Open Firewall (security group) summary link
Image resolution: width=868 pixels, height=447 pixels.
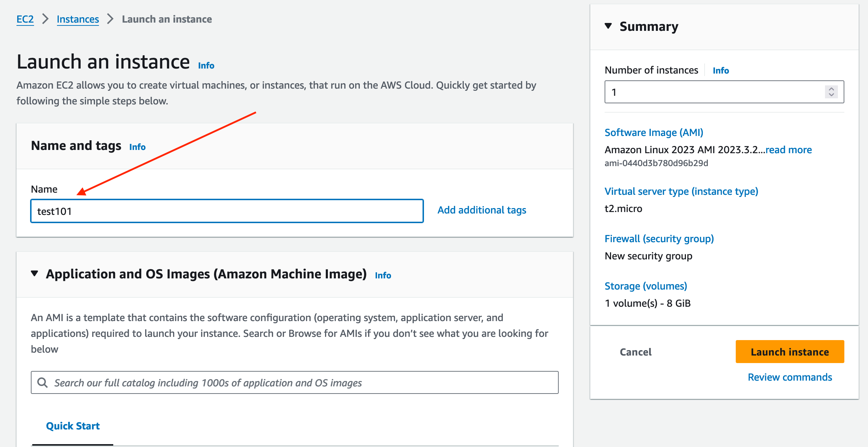(x=659, y=239)
